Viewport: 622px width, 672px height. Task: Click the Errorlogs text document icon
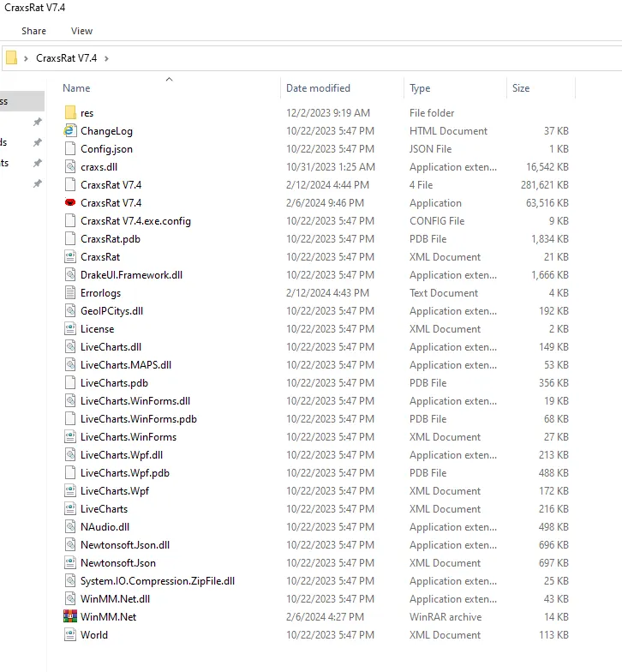point(70,293)
